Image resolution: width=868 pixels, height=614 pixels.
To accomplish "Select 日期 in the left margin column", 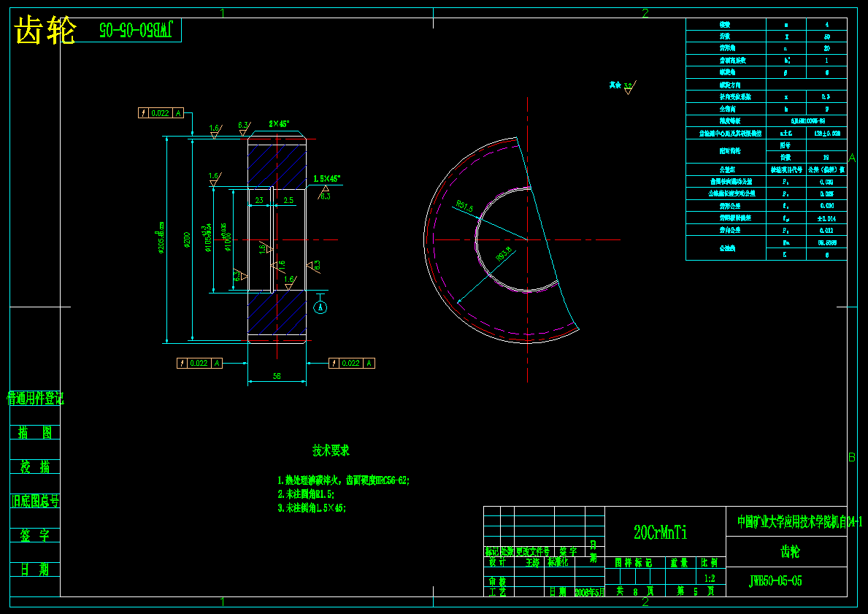I will 35,569.
